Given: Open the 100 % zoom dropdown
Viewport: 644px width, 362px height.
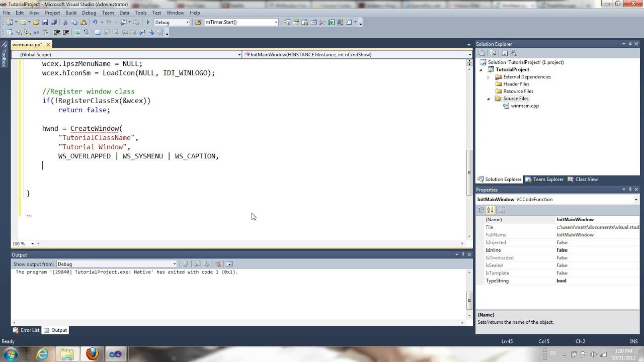Looking at the screenshot, I should click(32, 244).
